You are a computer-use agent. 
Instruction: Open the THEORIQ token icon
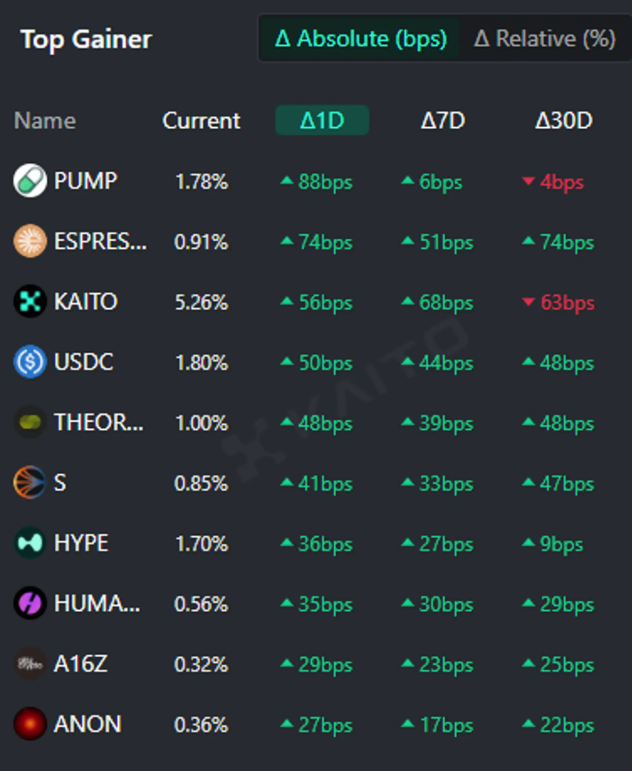pyautogui.click(x=30, y=423)
